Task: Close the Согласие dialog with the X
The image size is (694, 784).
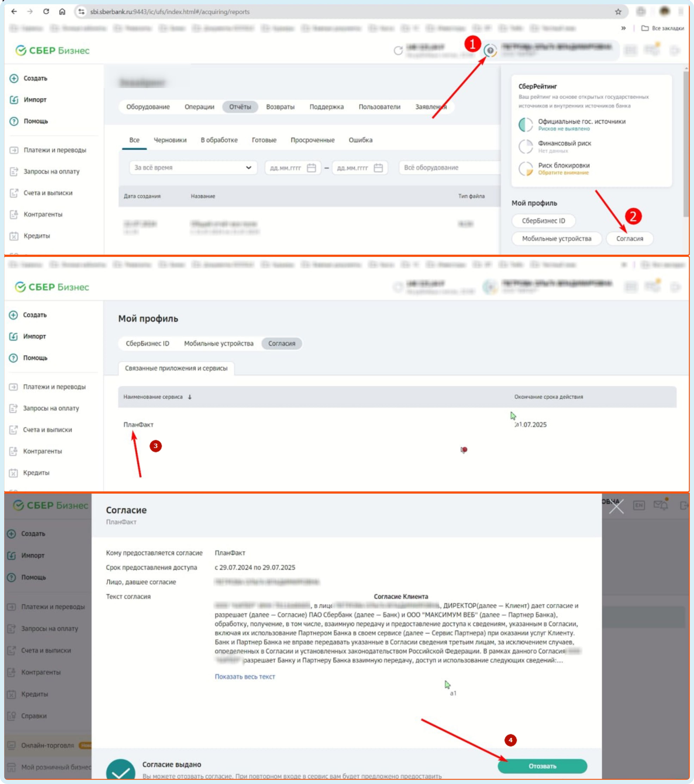Action: 616,507
